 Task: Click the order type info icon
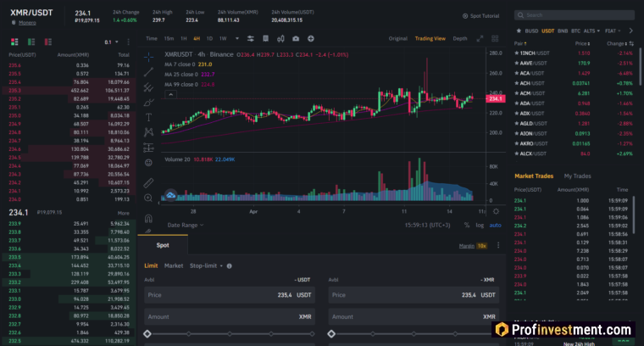coord(229,266)
